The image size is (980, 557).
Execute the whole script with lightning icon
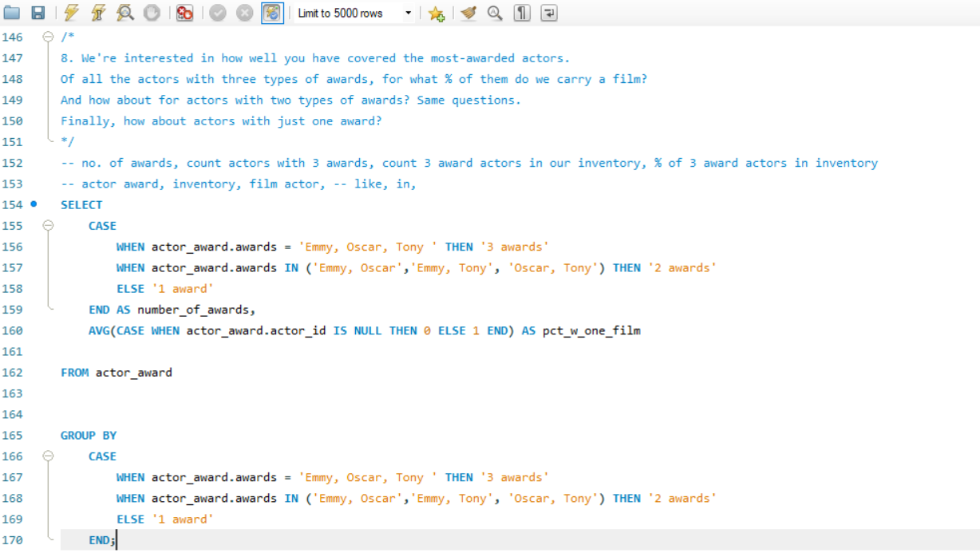coord(72,13)
